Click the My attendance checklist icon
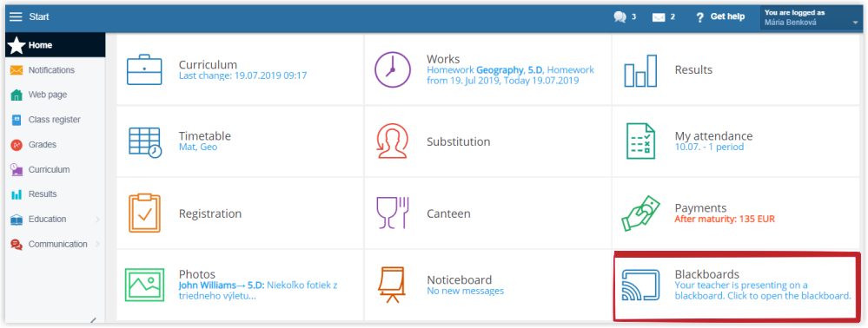 (x=640, y=141)
